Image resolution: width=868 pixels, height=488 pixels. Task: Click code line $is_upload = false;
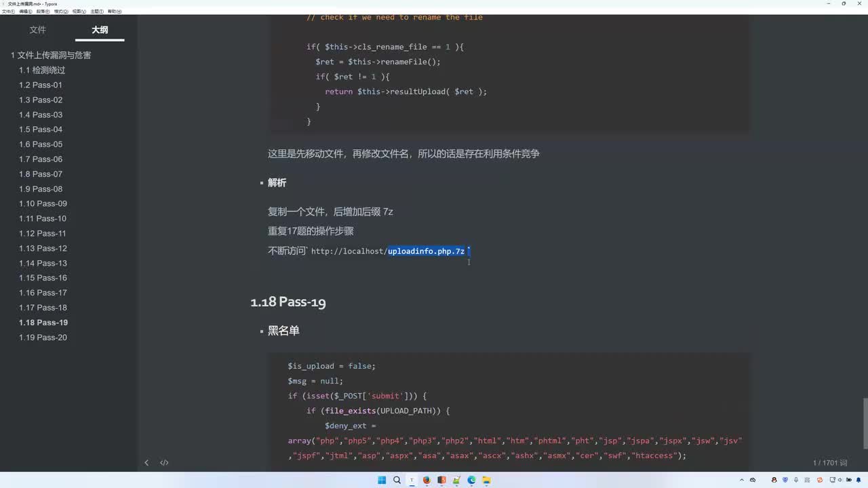pos(332,366)
